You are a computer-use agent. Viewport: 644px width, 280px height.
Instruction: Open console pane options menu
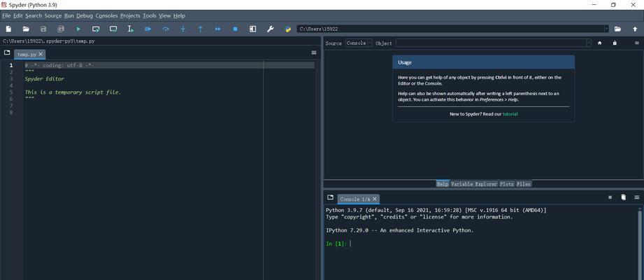click(637, 197)
